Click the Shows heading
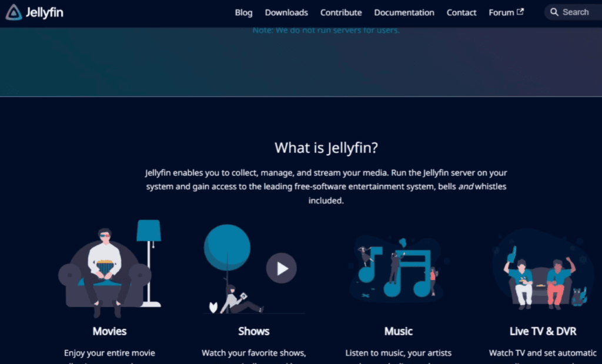Viewport: 602px width, 364px height. point(254,331)
